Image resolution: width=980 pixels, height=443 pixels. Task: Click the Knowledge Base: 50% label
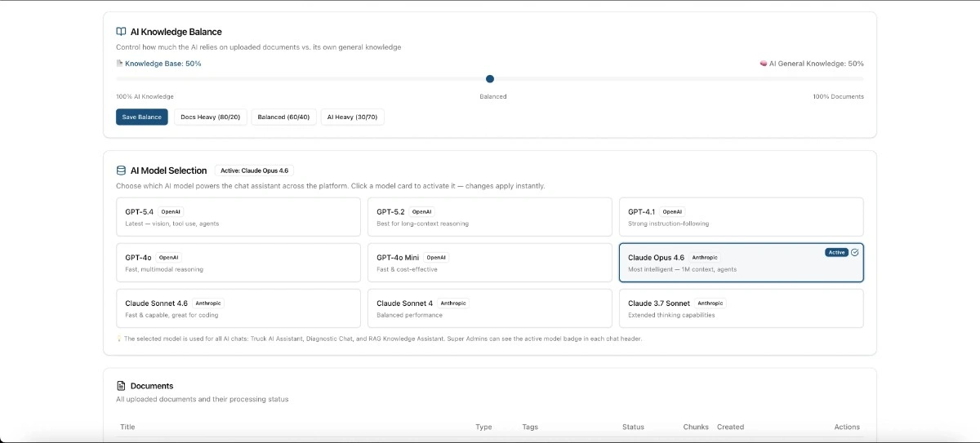click(x=163, y=64)
